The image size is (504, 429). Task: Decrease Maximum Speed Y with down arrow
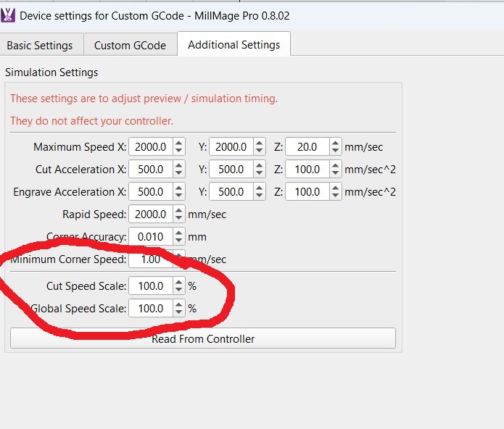pos(259,151)
